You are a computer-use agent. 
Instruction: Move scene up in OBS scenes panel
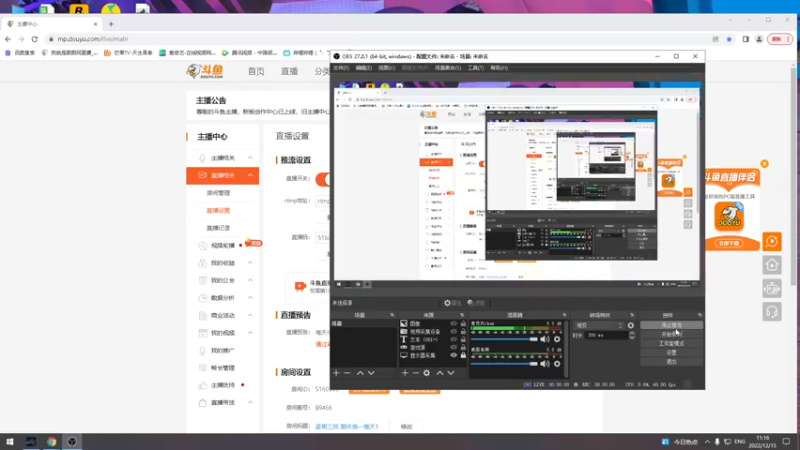pyautogui.click(x=360, y=373)
